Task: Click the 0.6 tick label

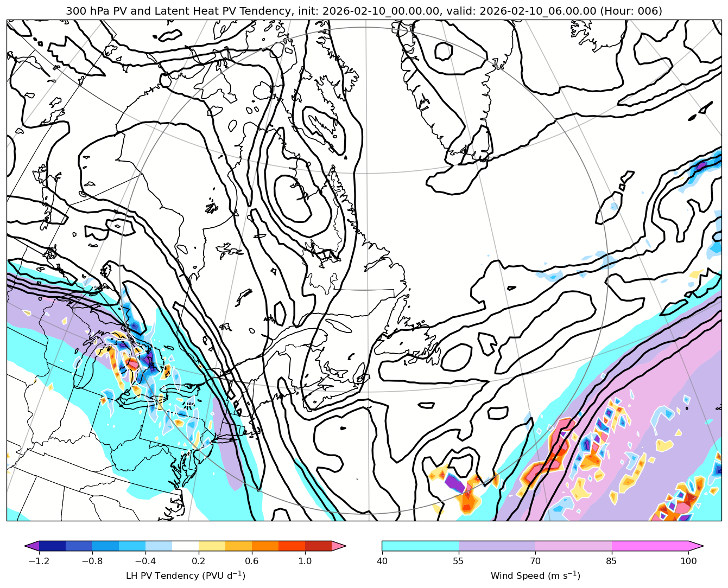Action: (252, 561)
